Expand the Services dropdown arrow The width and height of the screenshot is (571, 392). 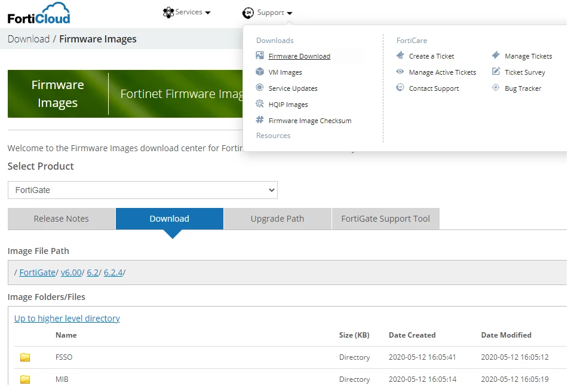click(x=208, y=13)
